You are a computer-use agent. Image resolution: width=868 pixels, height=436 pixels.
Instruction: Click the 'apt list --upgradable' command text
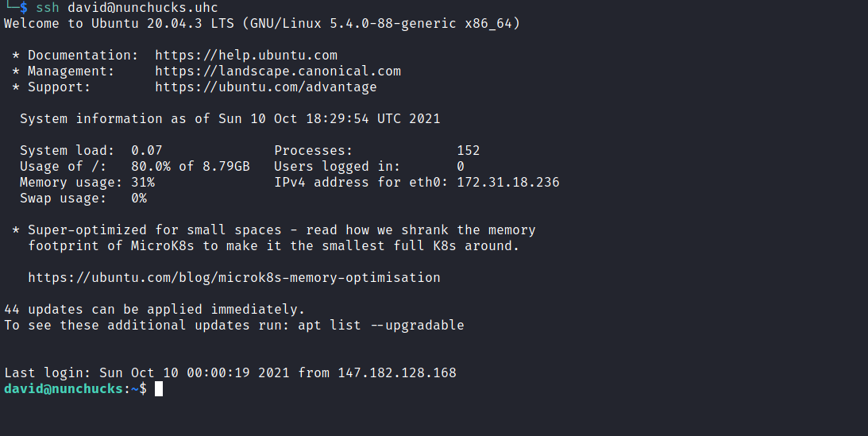click(x=381, y=326)
